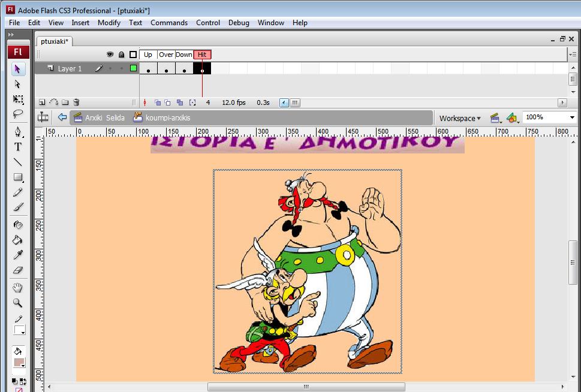Select the Paint Bucket tool

pyautogui.click(x=17, y=240)
